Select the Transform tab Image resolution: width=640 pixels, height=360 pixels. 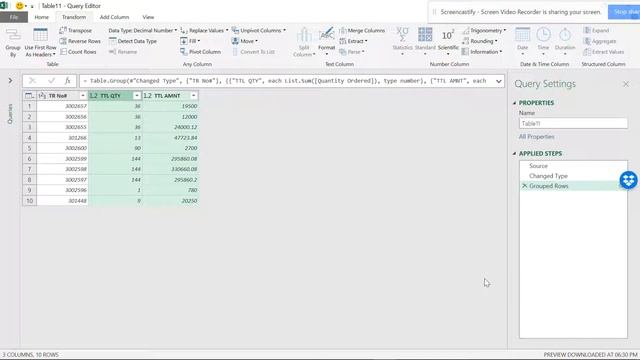(74, 17)
